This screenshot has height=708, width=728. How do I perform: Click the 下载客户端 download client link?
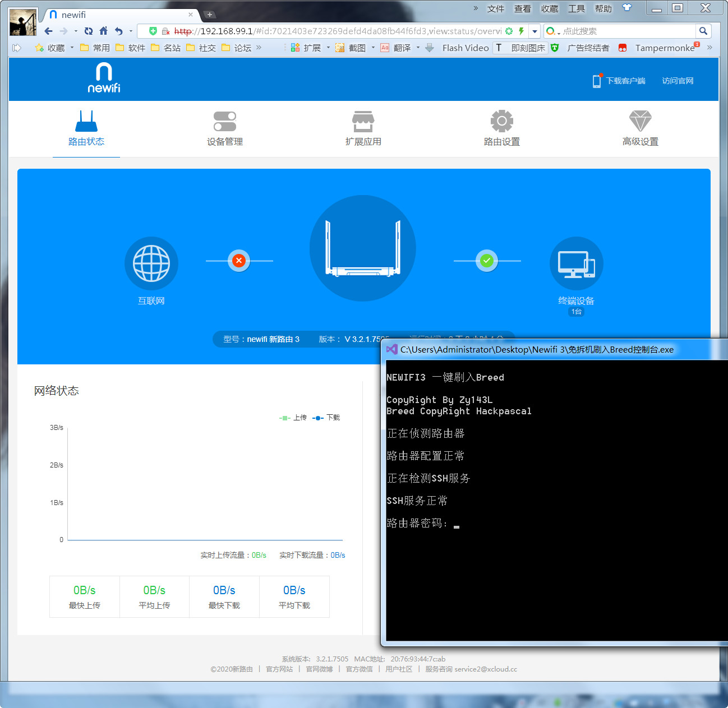tap(619, 81)
